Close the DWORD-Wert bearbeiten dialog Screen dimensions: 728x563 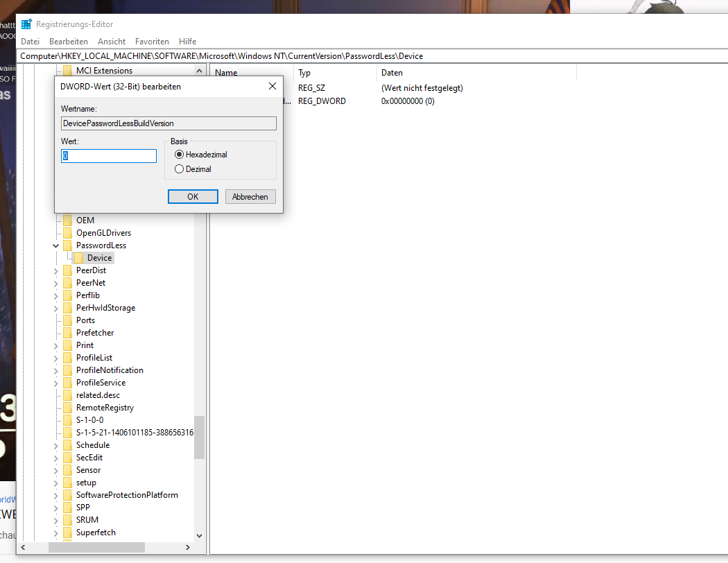click(x=272, y=87)
